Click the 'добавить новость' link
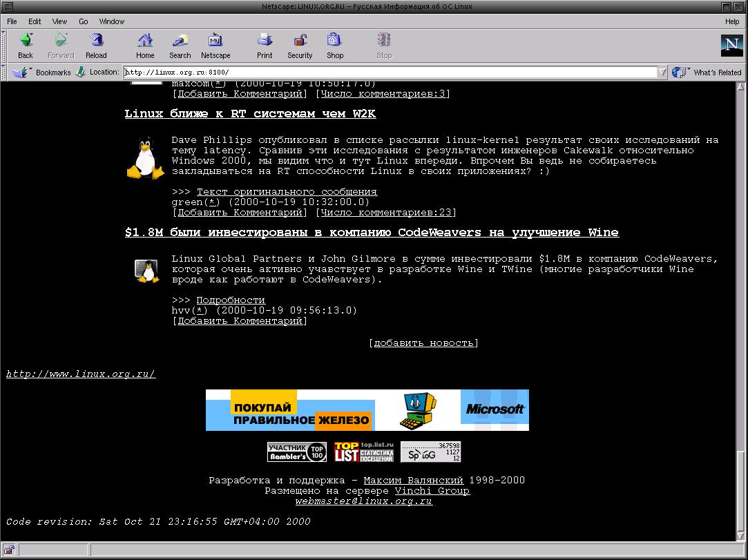This screenshot has height=560, width=748. point(423,342)
